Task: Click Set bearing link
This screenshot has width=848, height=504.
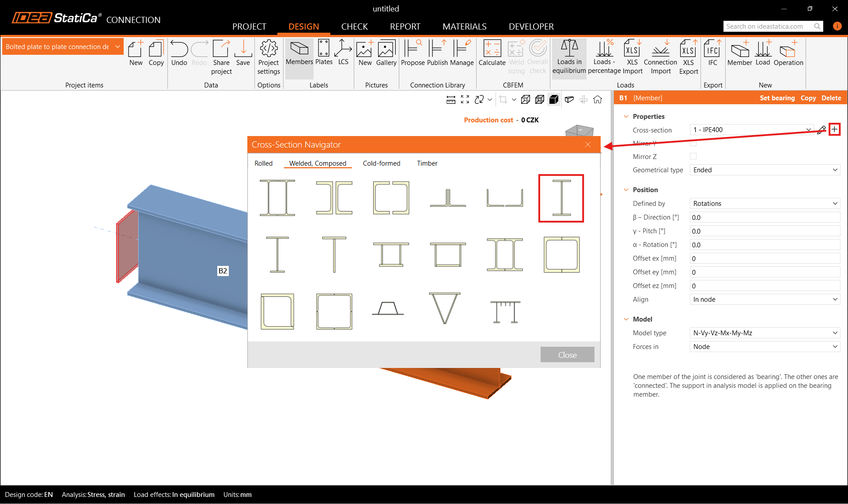Action: [777, 98]
